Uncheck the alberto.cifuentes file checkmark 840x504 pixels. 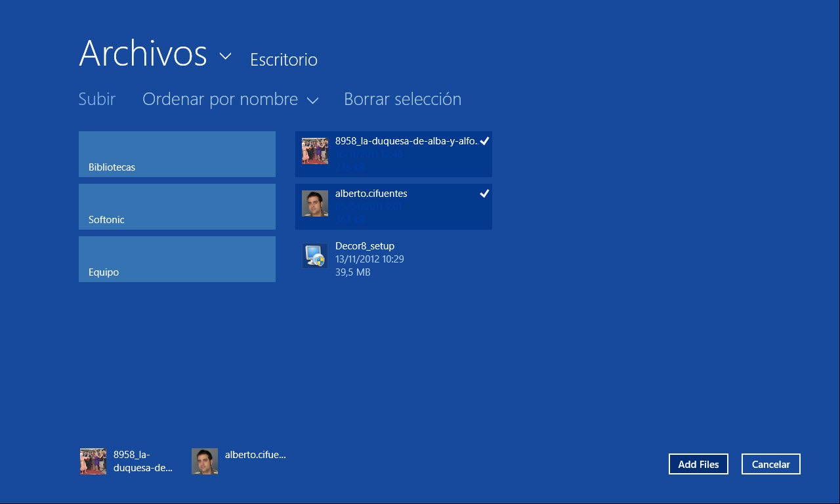tap(484, 194)
